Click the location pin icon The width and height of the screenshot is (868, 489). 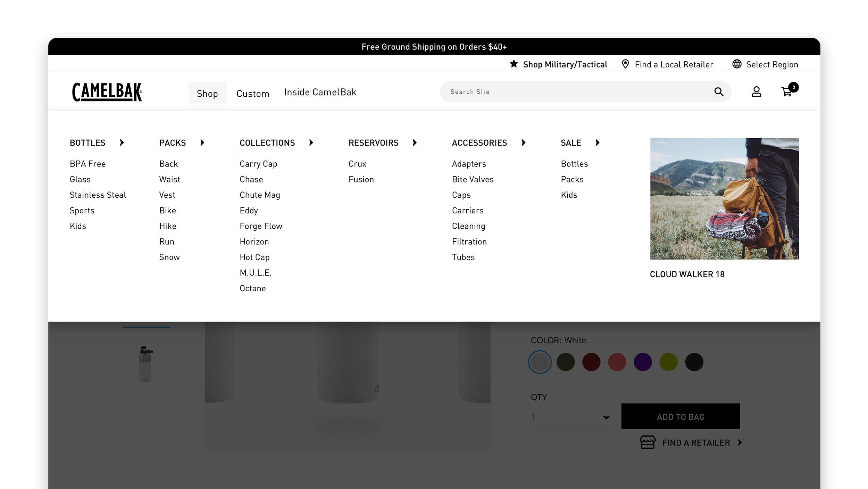click(x=625, y=64)
